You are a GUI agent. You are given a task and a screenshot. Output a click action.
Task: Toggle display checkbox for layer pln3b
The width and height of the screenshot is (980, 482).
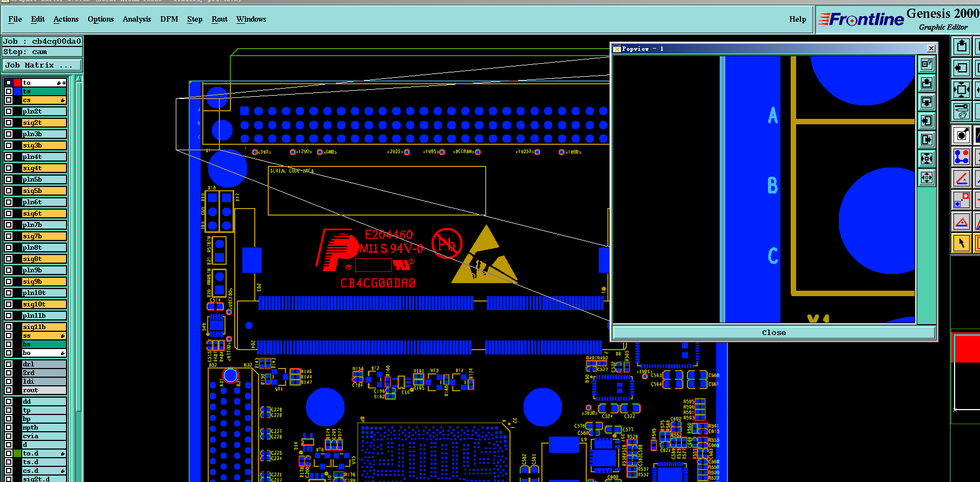(9, 134)
